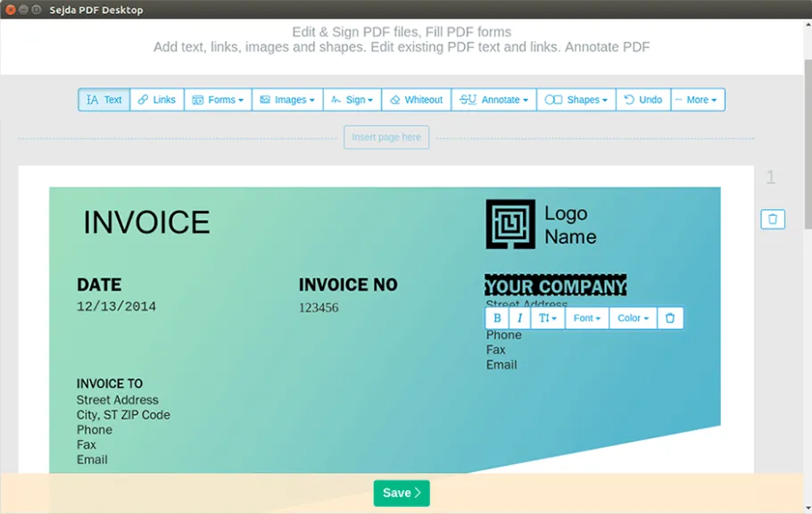The height and width of the screenshot is (514, 812).
Task: Click the Logo Name text
Action: click(570, 225)
